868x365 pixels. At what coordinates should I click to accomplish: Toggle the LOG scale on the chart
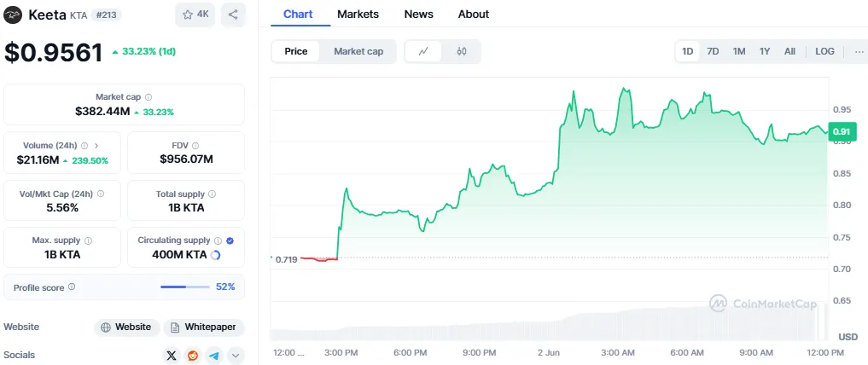click(824, 51)
